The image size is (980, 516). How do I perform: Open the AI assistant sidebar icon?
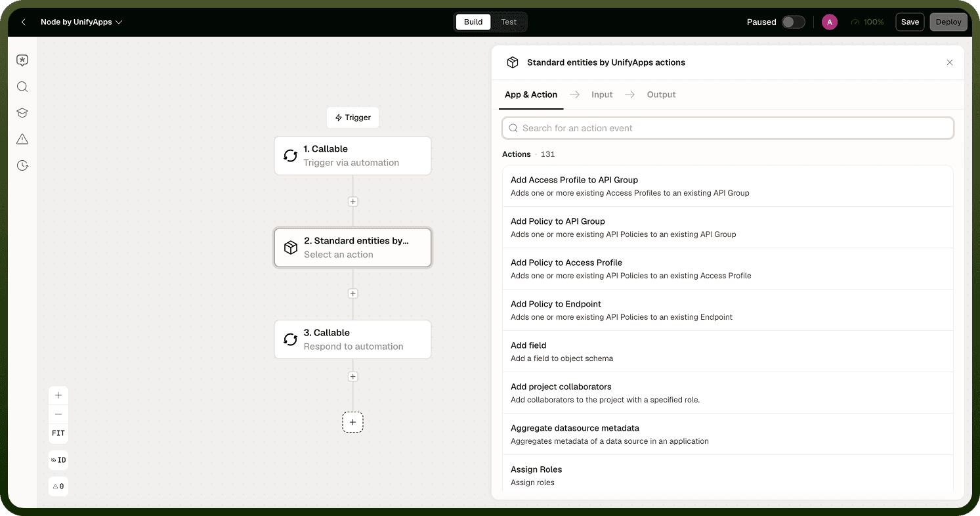[22, 60]
